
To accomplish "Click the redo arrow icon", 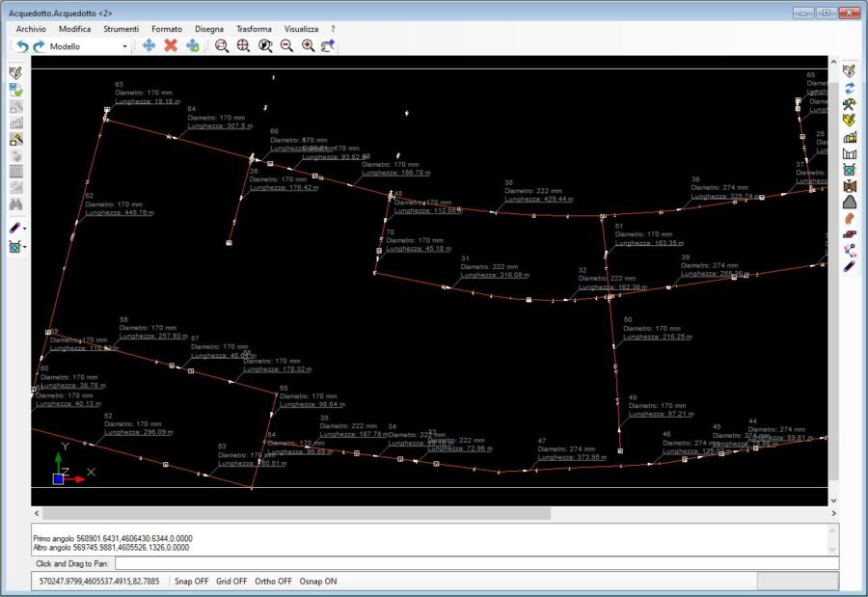I will tap(39, 46).
